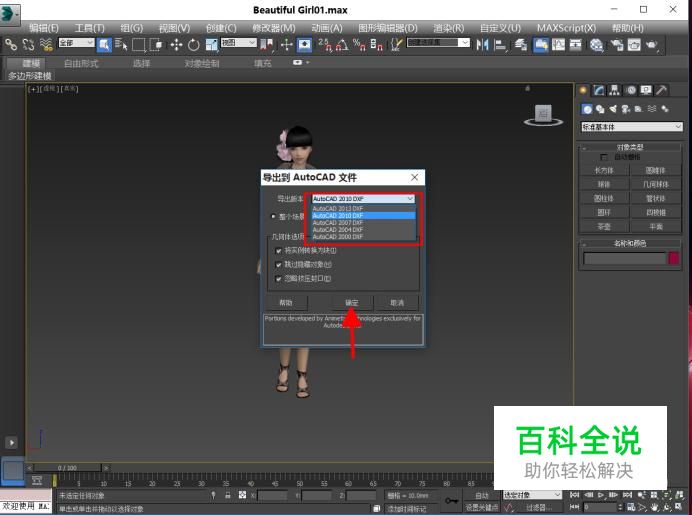Select the entire scene radio button
This screenshot has height=515, width=692.
[x=273, y=216]
